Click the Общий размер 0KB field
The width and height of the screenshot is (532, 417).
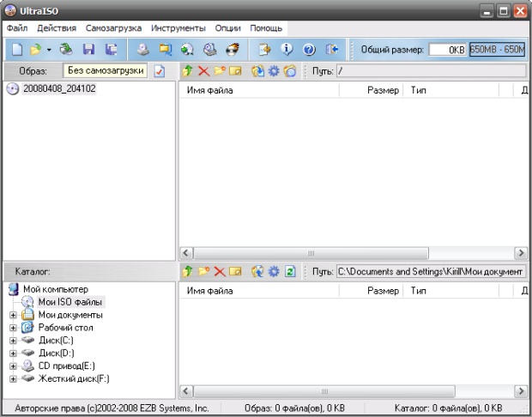point(448,50)
